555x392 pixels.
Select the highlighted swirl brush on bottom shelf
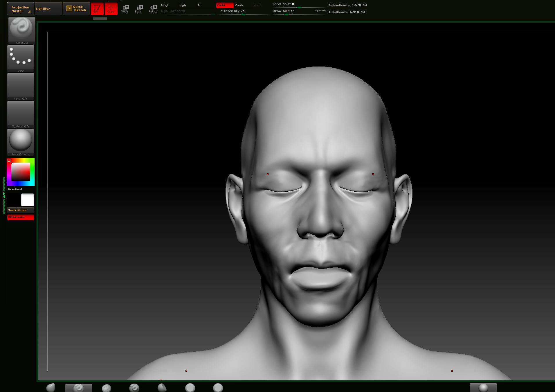pyautogui.click(x=79, y=388)
